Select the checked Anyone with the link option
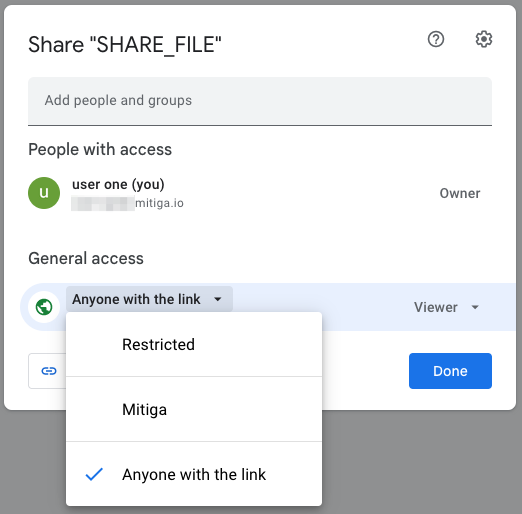This screenshot has width=522, height=514. pos(194,474)
